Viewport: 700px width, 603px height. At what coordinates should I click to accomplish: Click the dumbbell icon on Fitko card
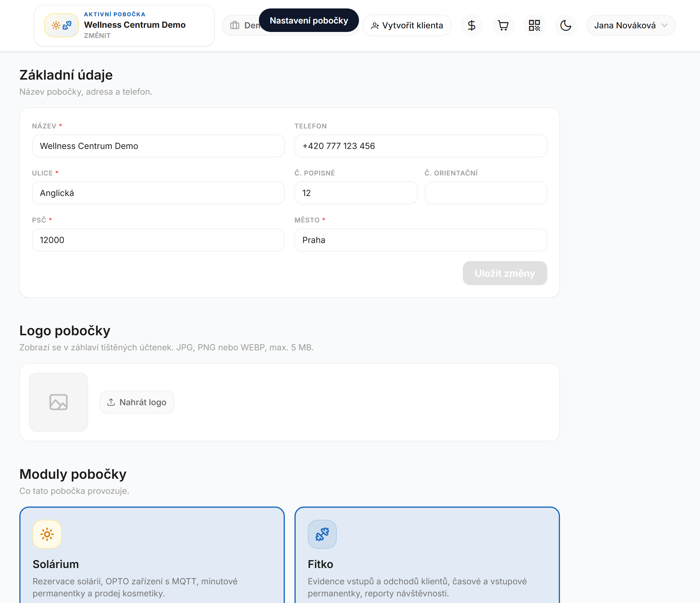pyautogui.click(x=322, y=534)
